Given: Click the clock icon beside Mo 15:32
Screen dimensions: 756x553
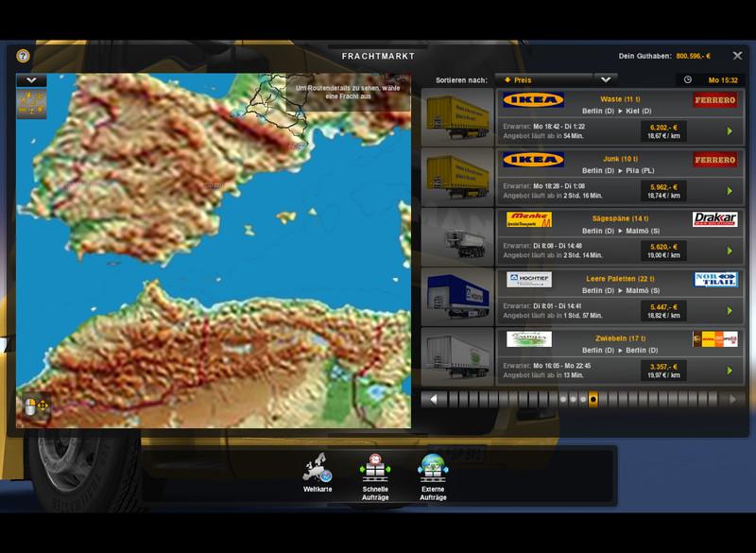Looking at the screenshot, I should (x=688, y=80).
